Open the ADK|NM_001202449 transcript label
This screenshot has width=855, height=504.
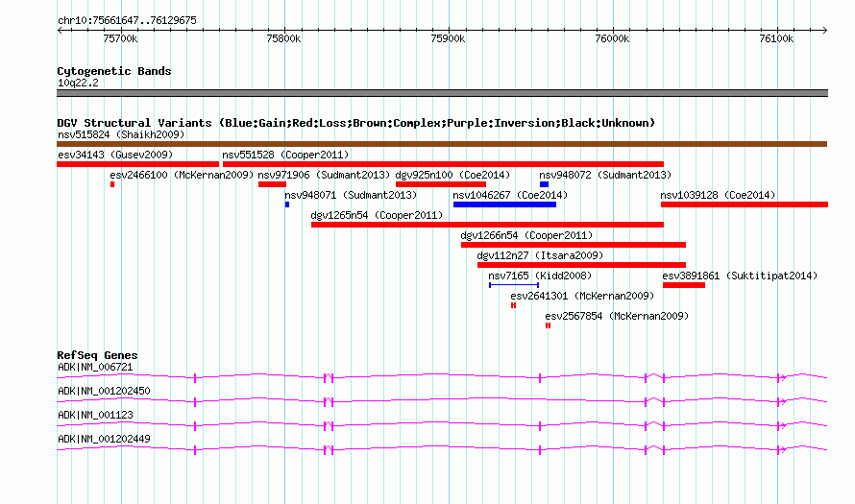tap(104, 439)
